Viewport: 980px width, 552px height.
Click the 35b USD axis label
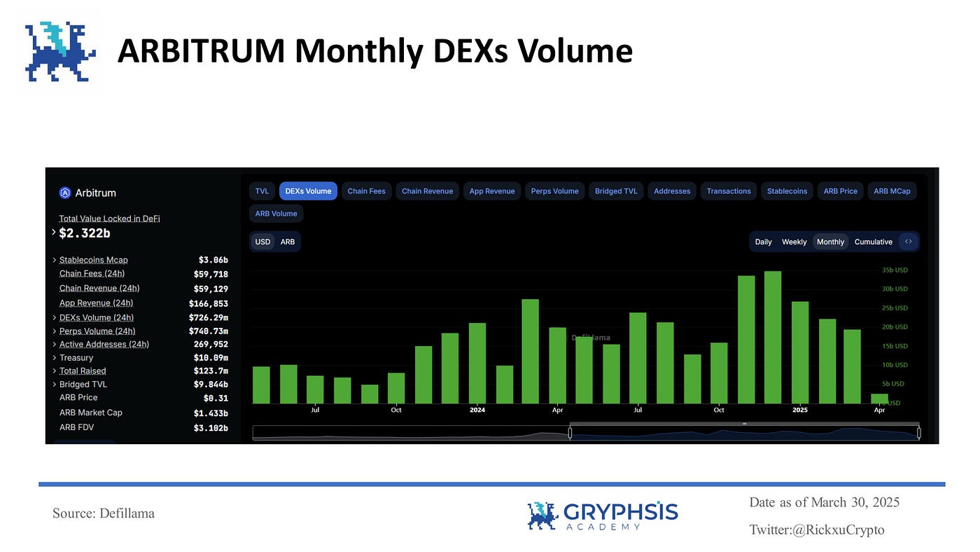[895, 270]
